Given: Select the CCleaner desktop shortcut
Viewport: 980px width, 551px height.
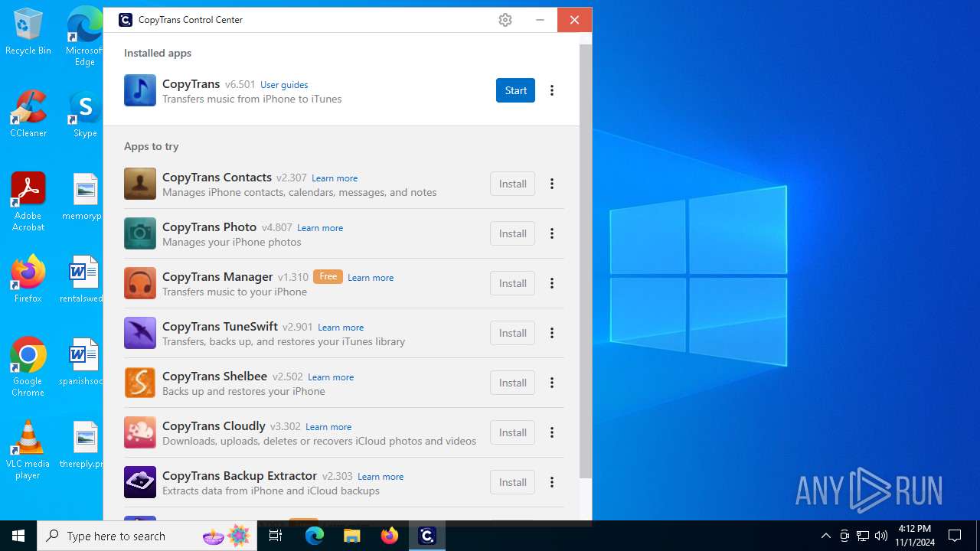Looking at the screenshot, I should (x=28, y=114).
